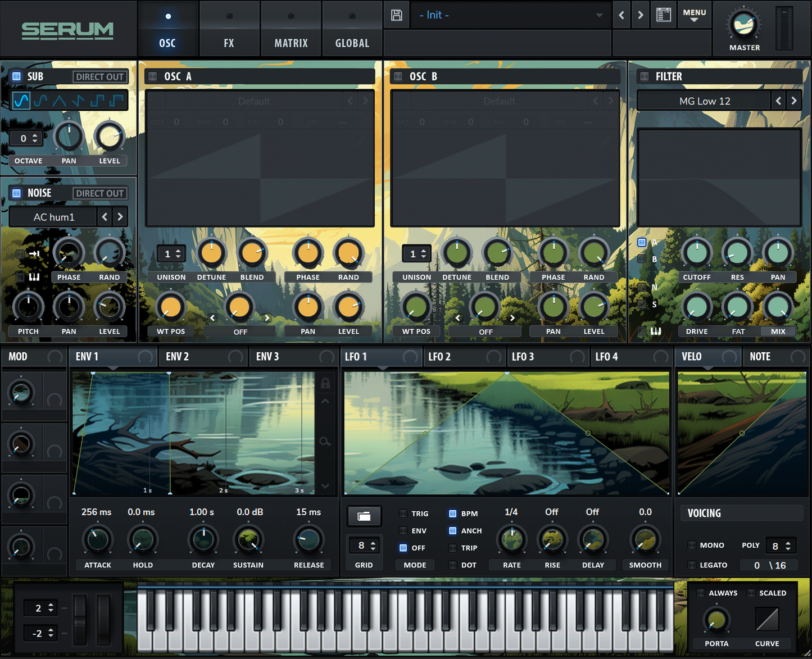The image size is (812, 659).
Task: Click the Serum logo
Action: coord(67,30)
